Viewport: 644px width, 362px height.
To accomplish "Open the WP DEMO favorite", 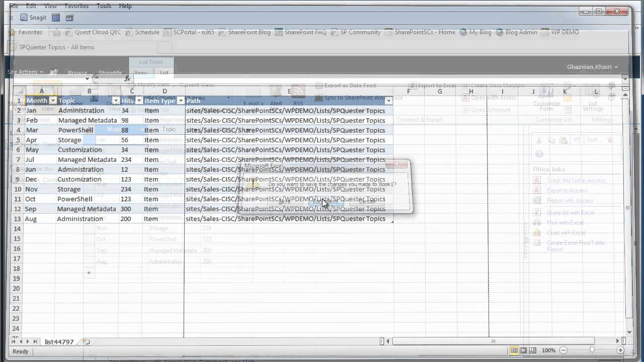I will point(560,32).
